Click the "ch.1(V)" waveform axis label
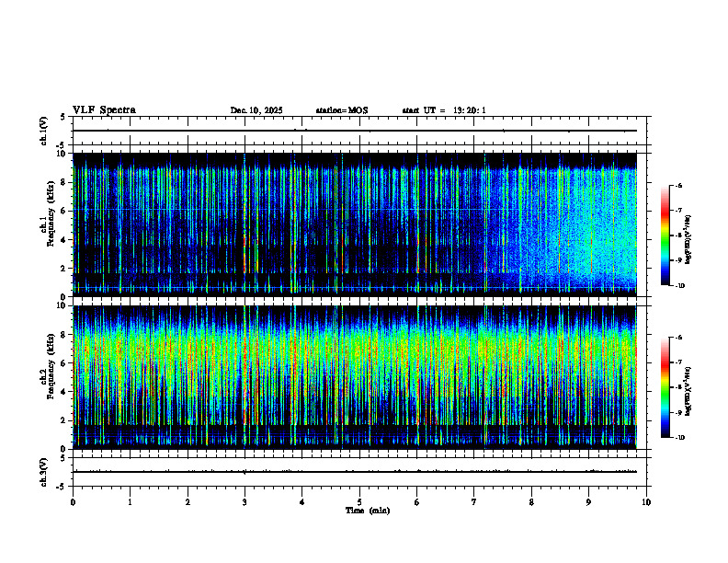The width and height of the screenshot is (728, 563). (x=44, y=131)
